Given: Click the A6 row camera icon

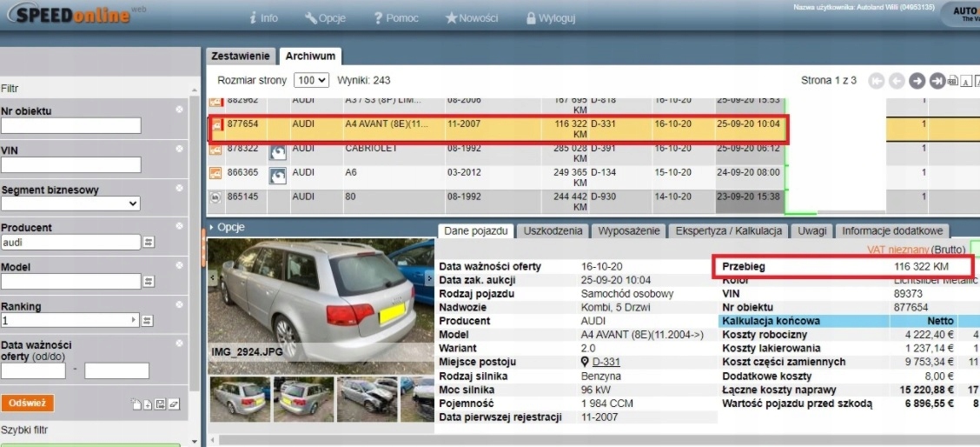Looking at the screenshot, I should tap(279, 174).
